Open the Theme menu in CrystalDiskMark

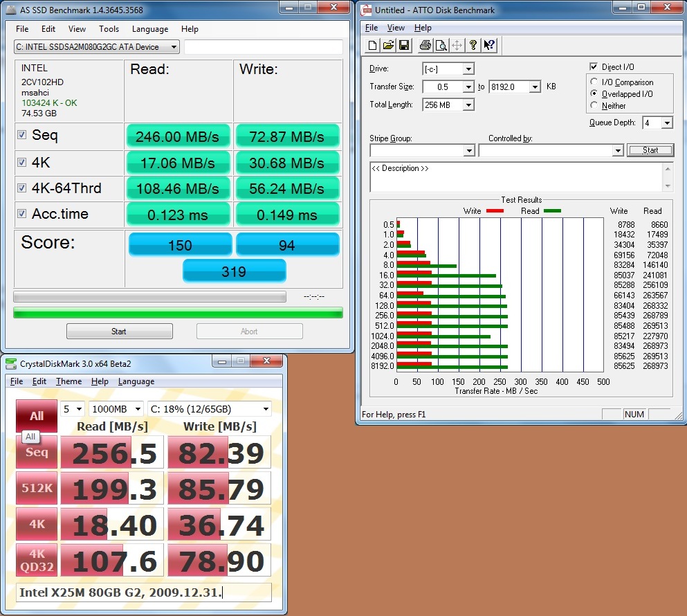tap(68, 381)
